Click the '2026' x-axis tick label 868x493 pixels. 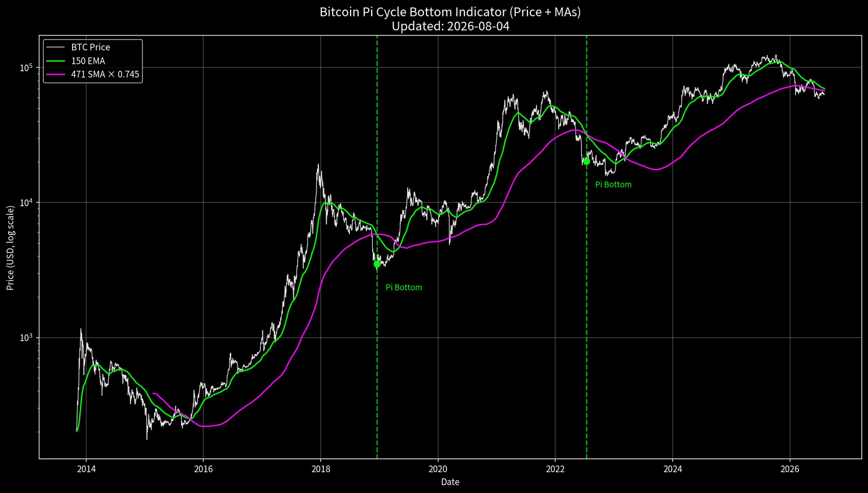[x=790, y=469]
